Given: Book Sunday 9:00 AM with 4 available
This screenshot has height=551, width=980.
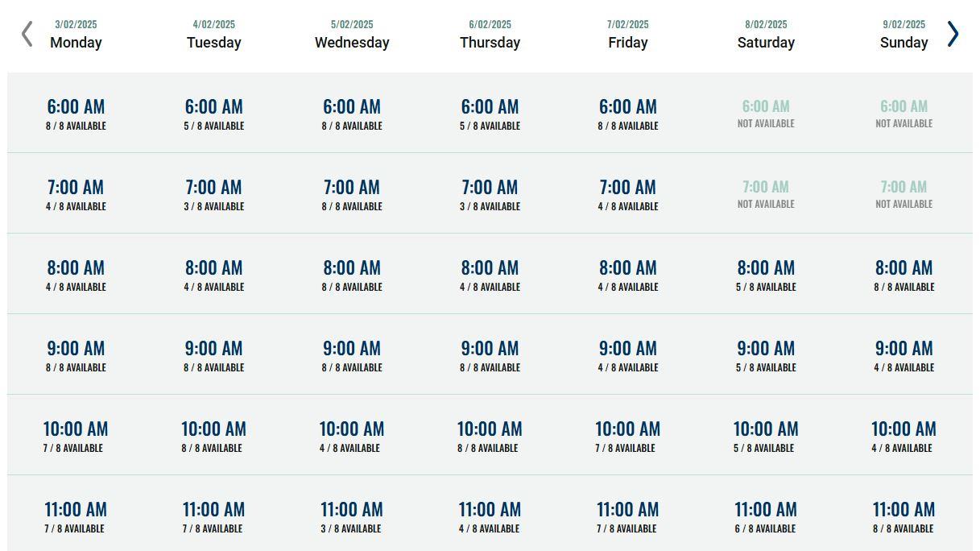Looking at the screenshot, I should pyautogui.click(x=904, y=354).
